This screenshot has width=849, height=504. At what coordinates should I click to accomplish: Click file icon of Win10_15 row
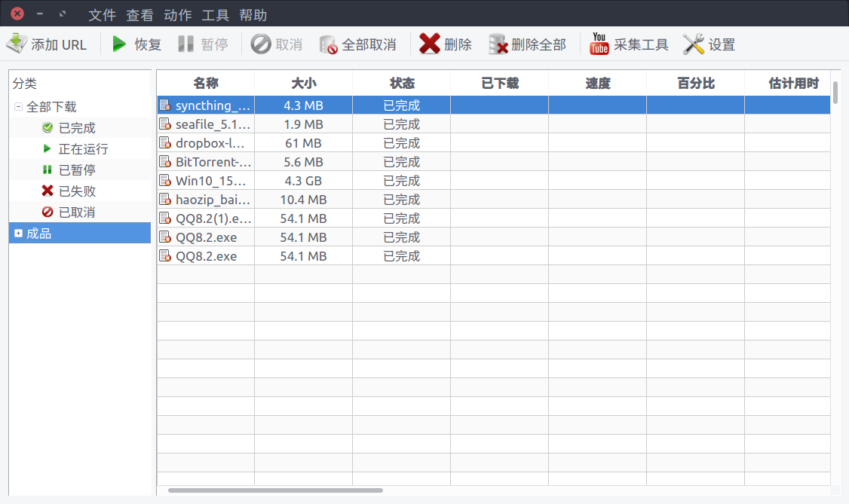tap(165, 181)
